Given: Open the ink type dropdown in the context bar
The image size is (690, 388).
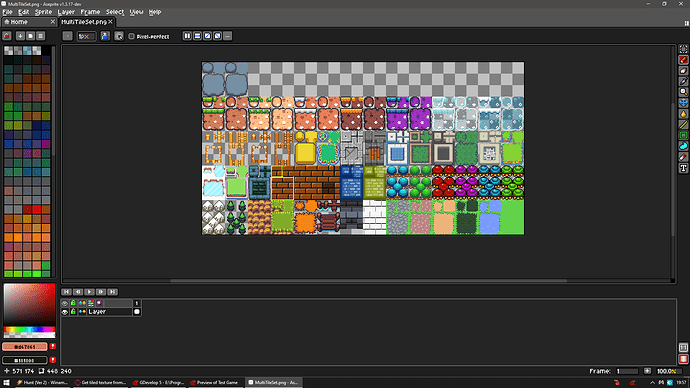Looking at the screenshot, I should point(105,36).
